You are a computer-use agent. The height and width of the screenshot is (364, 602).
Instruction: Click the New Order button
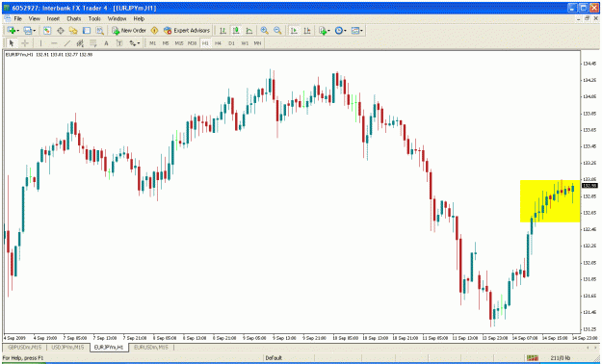pyautogui.click(x=129, y=31)
